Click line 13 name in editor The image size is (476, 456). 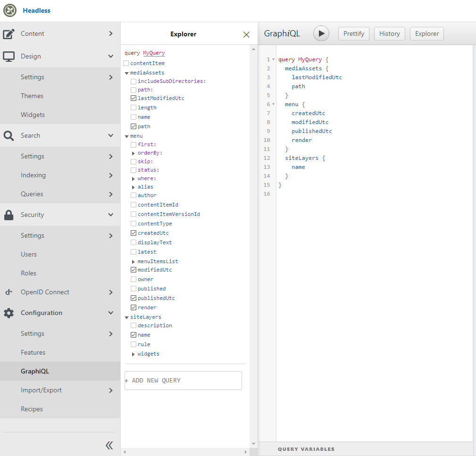click(x=298, y=167)
